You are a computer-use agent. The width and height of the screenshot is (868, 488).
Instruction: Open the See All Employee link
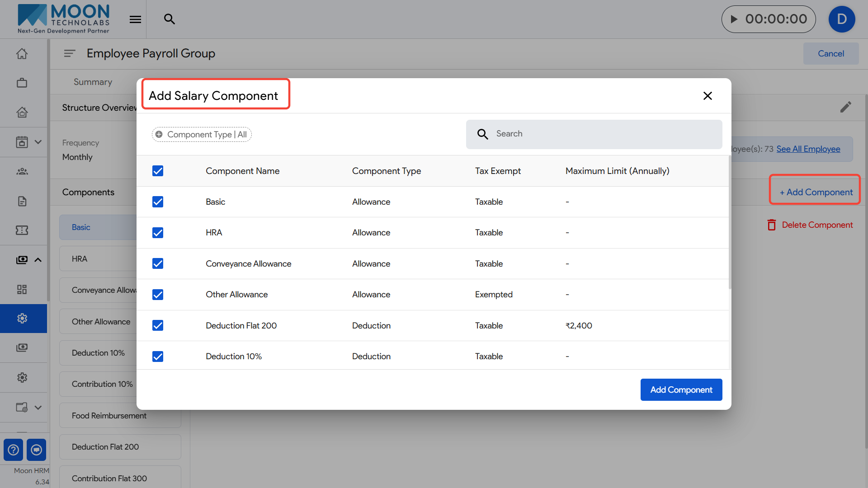tap(808, 149)
